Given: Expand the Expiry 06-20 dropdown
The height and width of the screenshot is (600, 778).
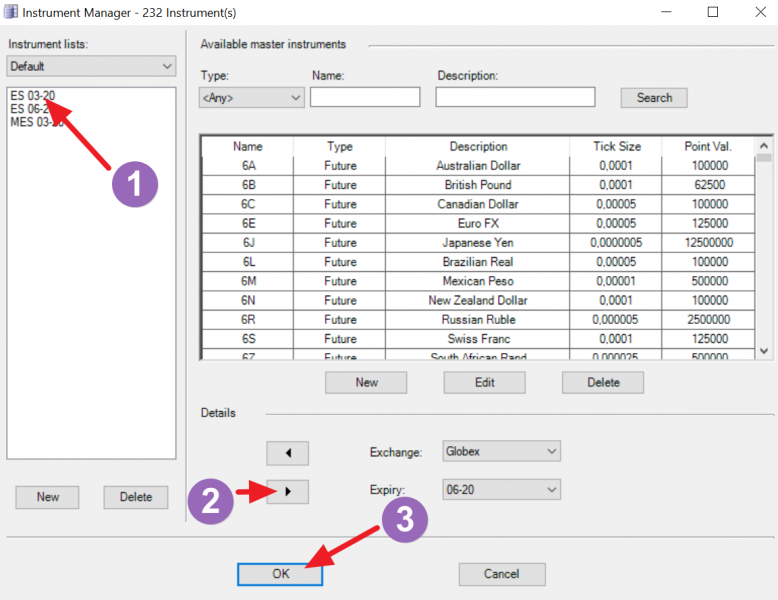Looking at the screenshot, I should coord(501,490).
